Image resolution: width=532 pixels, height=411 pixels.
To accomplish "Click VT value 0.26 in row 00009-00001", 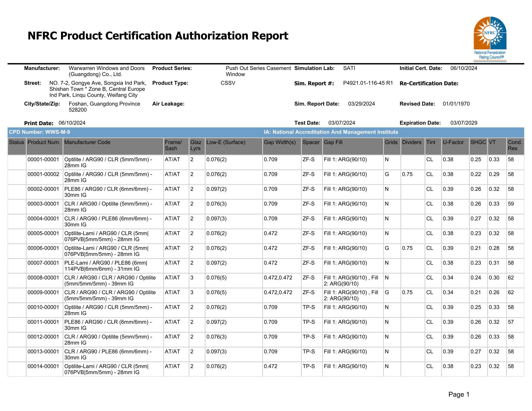I will tap(494, 292).
